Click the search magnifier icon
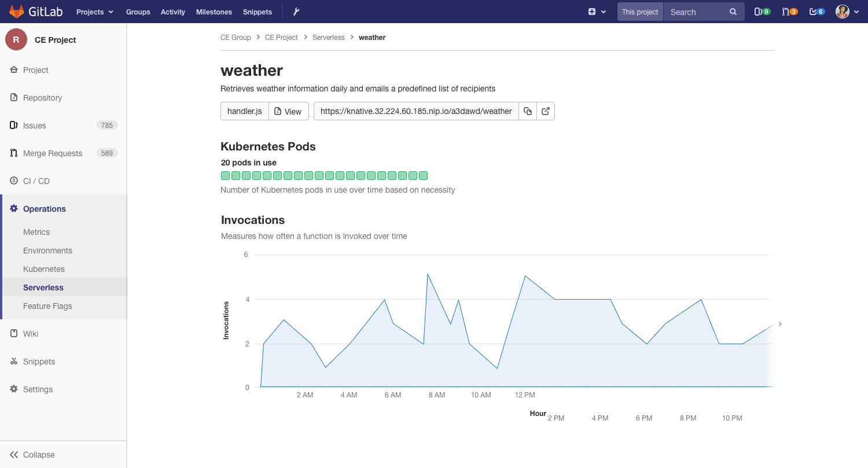The image size is (868, 468). tap(733, 12)
